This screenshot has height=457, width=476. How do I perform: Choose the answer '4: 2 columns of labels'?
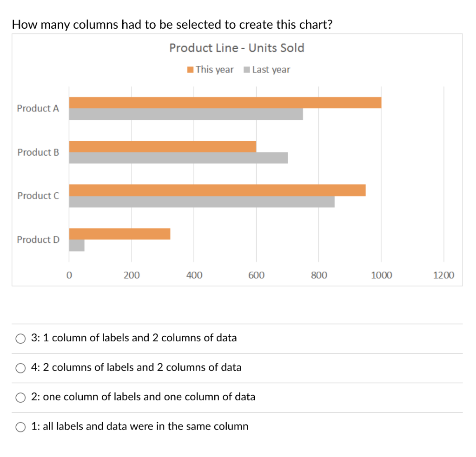pyautogui.click(x=20, y=368)
